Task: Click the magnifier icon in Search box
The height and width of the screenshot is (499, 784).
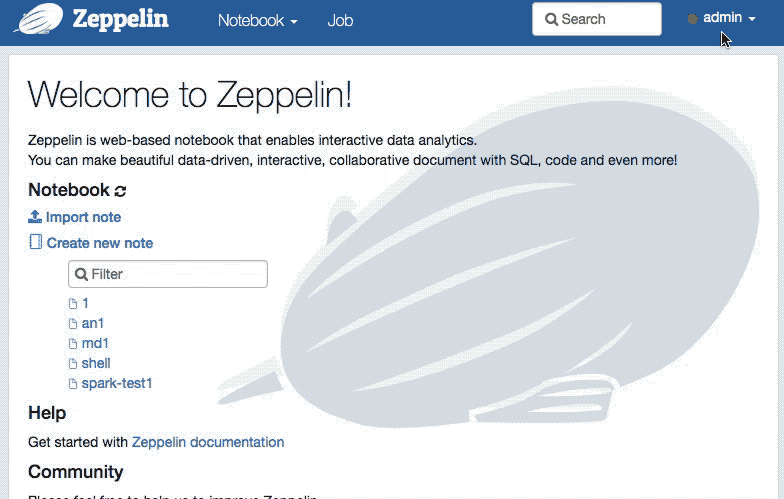Action: pyautogui.click(x=551, y=20)
